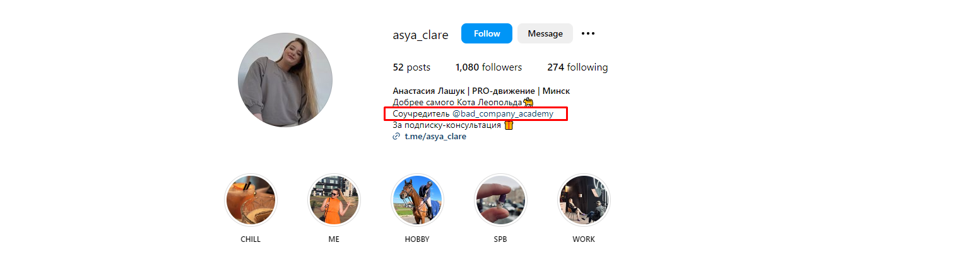Click the WORK highlight label text

(584, 239)
